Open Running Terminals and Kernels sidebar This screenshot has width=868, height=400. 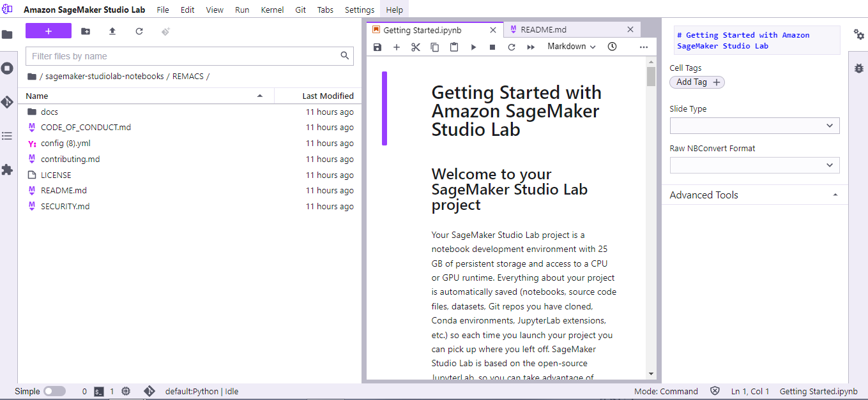pyautogui.click(x=7, y=68)
